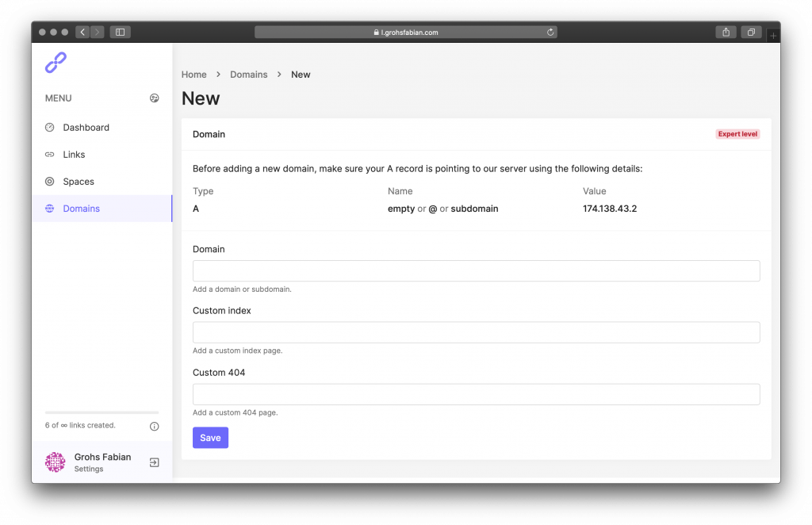
Task: Open the browser share button
Action: 726,32
